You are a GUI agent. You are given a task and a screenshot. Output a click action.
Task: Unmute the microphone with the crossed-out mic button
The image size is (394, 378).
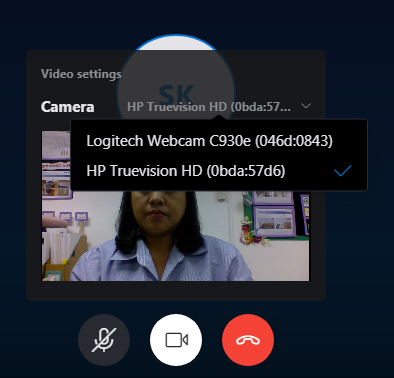pos(104,340)
